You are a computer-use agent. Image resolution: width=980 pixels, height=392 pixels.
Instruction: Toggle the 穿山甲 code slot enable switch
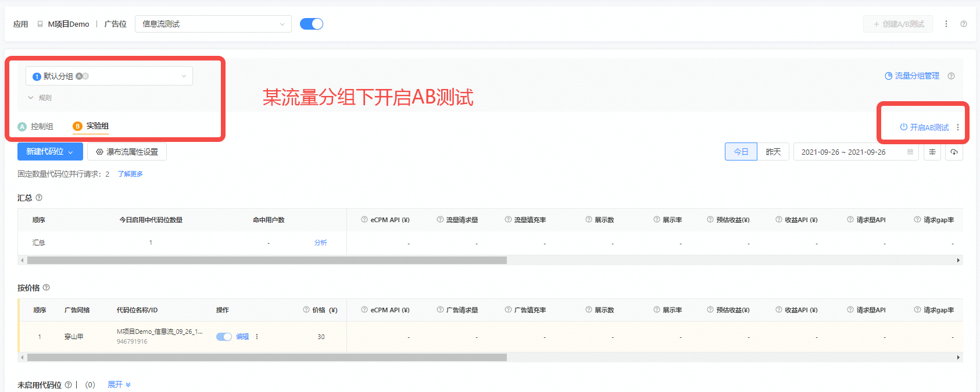[x=224, y=337]
